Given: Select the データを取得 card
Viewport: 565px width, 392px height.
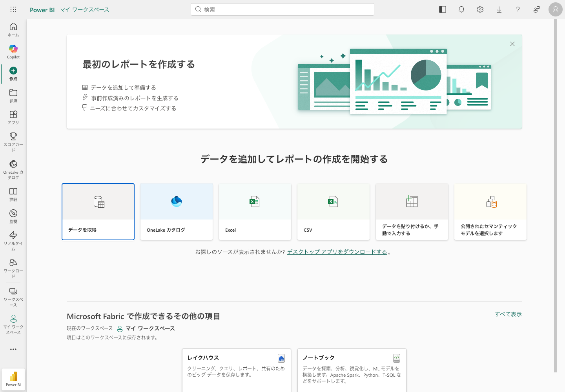Looking at the screenshot, I should coord(98,212).
